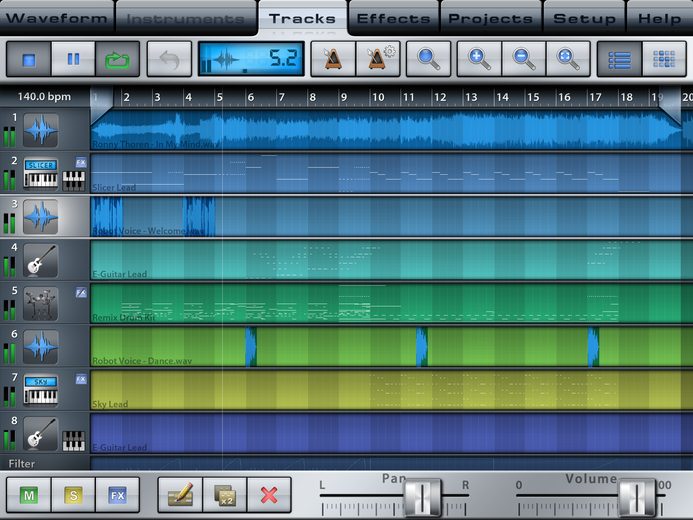The width and height of the screenshot is (693, 520).
Task: Duplicate track with the x2 button
Action: 225,495
